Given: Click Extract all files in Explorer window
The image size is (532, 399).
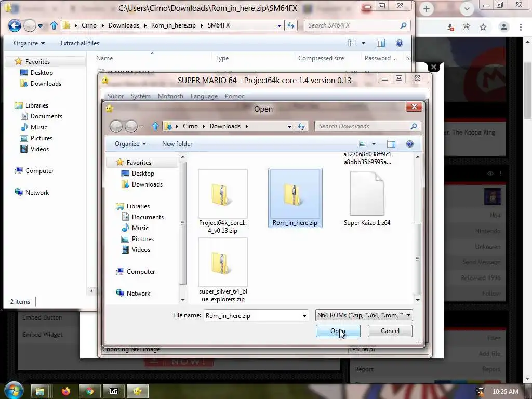Looking at the screenshot, I should (x=79, y=43).
